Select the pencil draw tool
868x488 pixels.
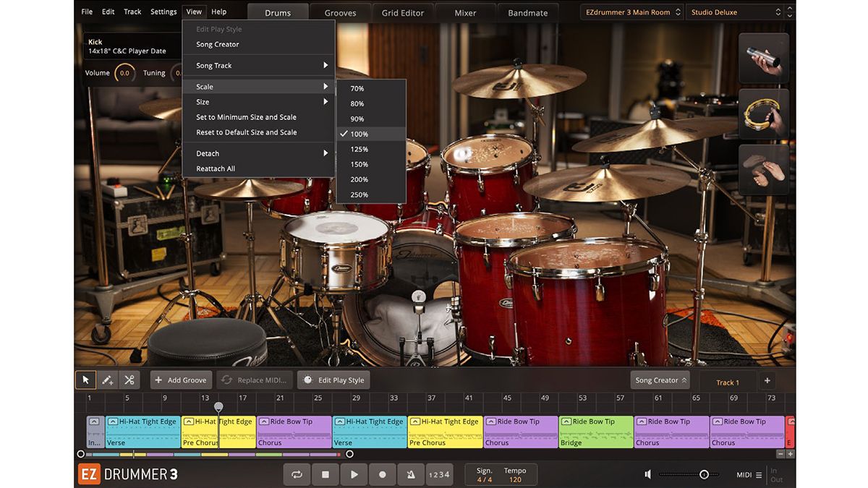107,380
